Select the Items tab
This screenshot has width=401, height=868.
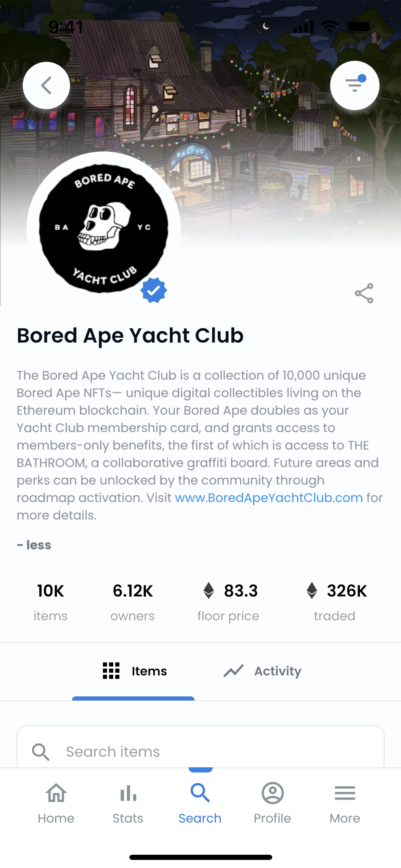tap(135, 671)
